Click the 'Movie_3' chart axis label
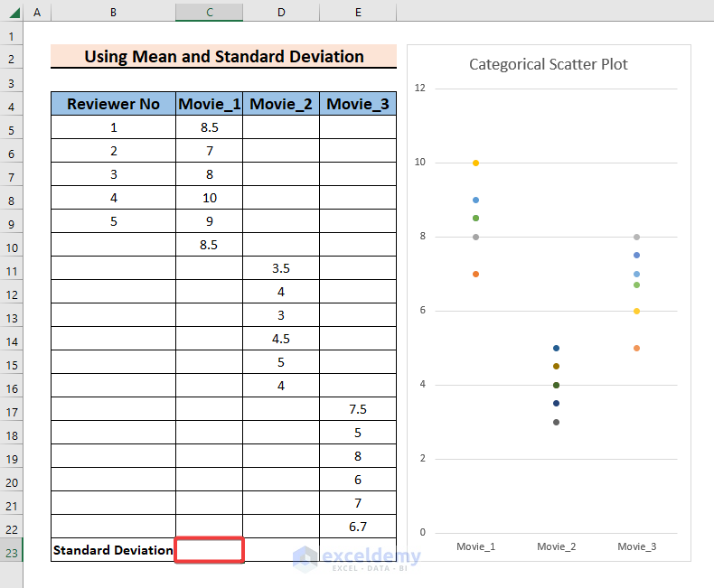 (x=637, y=546)
